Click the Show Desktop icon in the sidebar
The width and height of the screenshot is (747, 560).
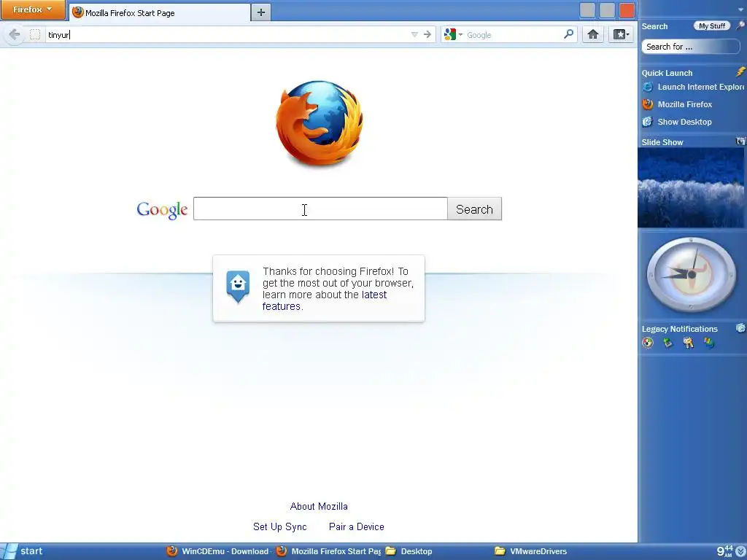pos(648,122)
